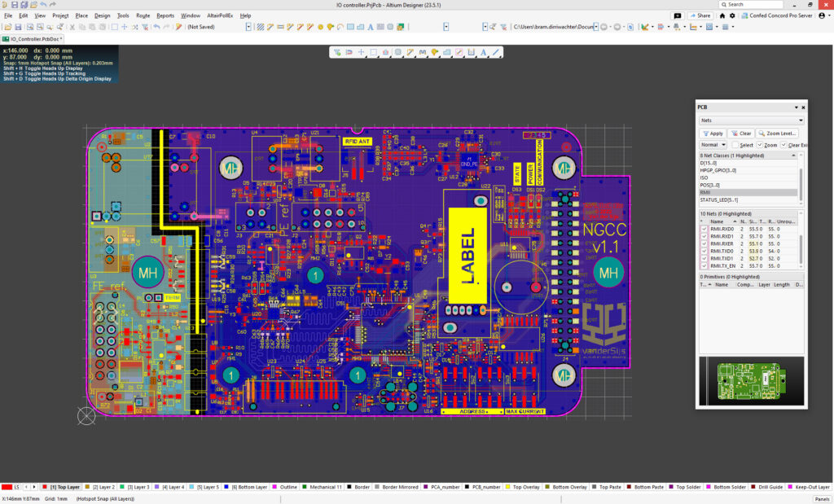Open the Route menu
The width and height of the screenshot is (834, 504).
[143, 15]
